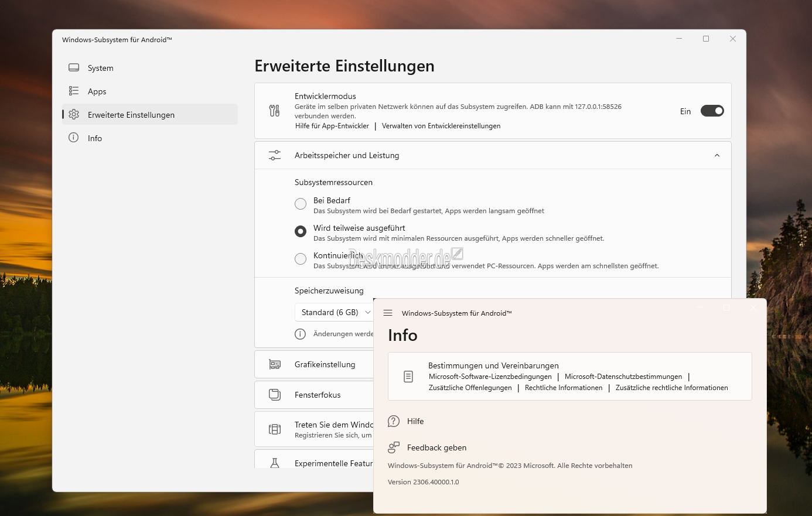The height and width of the screenshot is (516, 812).
Task: Click the Grafikeinstellung graphics card icon
Action: click(274, 364)
